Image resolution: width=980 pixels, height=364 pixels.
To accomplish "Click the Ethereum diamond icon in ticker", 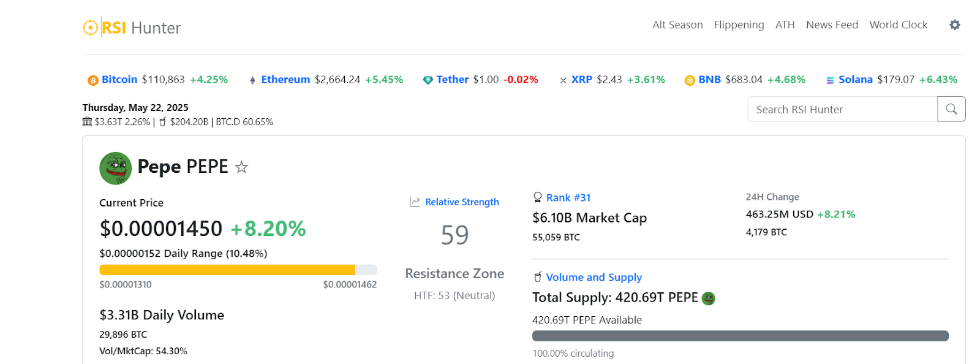I will point(252,80).
